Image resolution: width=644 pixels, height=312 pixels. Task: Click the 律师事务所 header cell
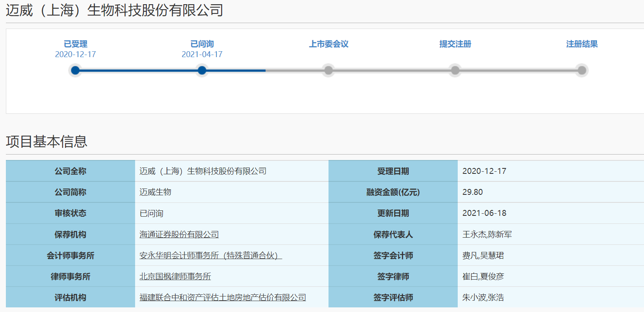coord(70,276)
